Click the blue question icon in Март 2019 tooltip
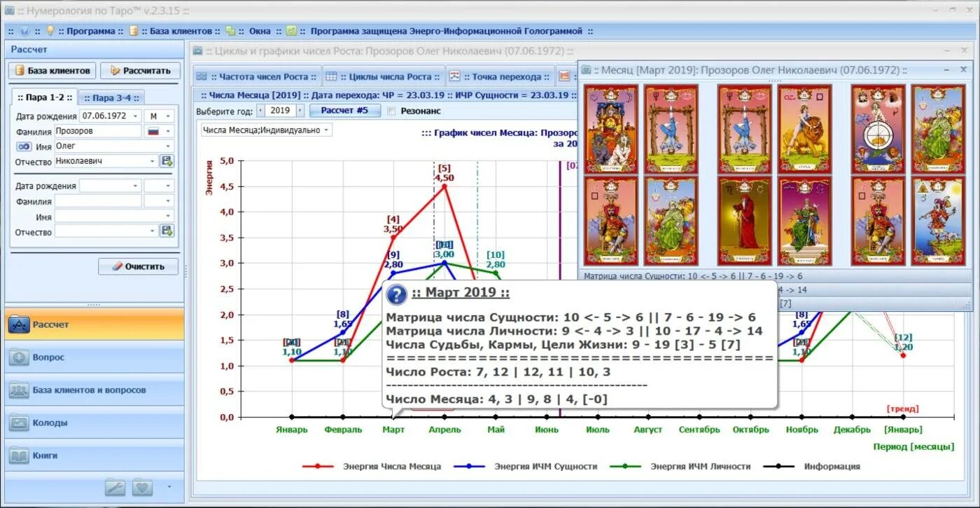Viewport: 980px width, 508px height. pyautogui.click(x=396, y=294)
